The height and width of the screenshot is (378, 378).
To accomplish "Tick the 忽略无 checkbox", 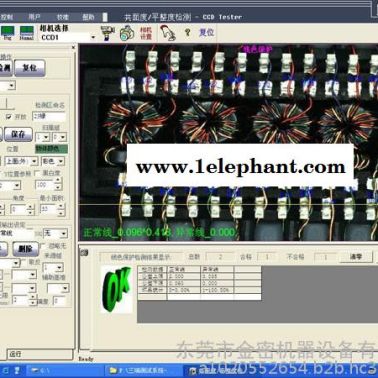I will click(43, 246).
